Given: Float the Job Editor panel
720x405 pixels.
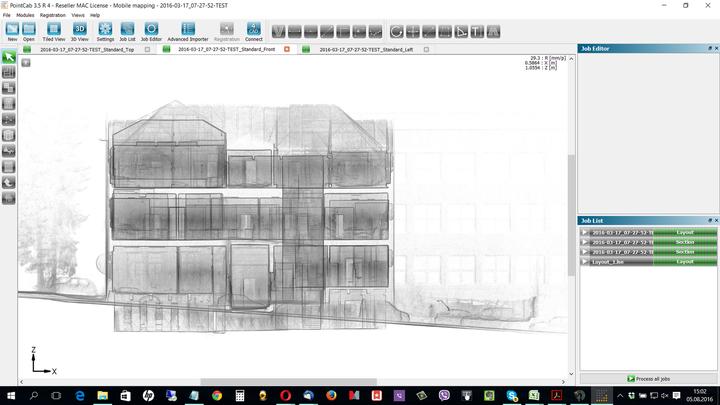Looking at the screenshot, I should (707, 48).
